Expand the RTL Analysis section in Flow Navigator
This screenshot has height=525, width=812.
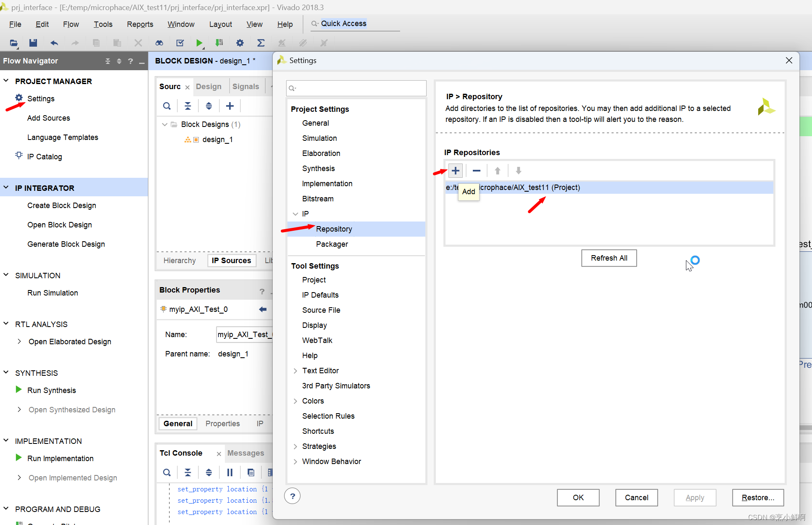8,324
